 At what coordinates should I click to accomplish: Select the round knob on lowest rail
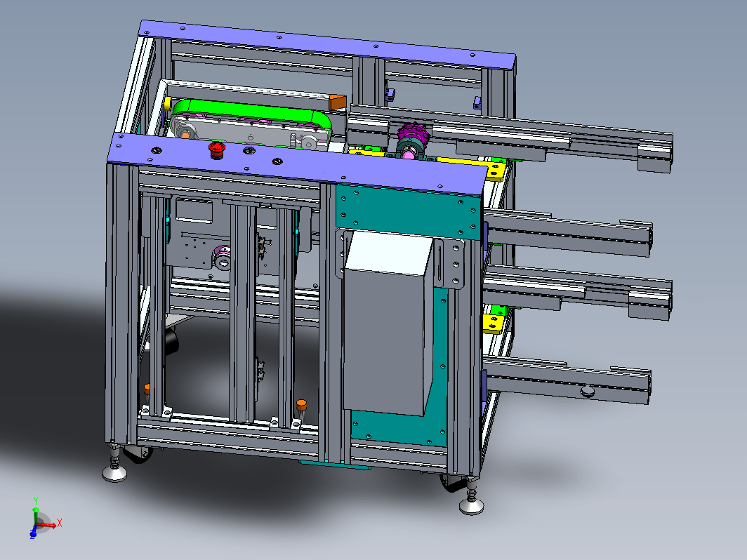point(588,392)
